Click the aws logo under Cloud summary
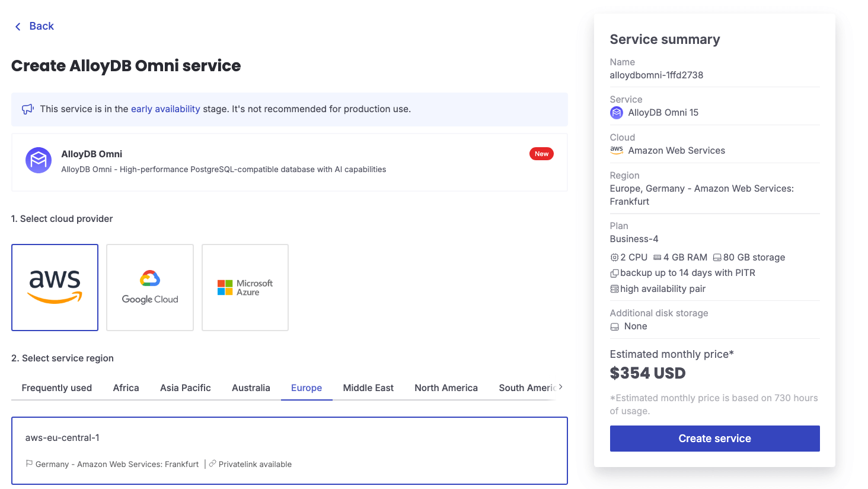 click(x=616, y=151)
